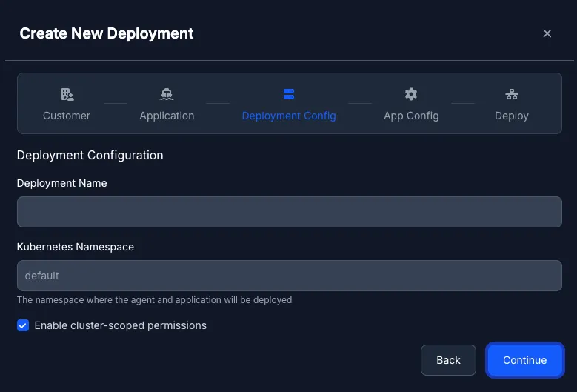
Task: Click the Deploy step network icon
Action: [512, 94]
